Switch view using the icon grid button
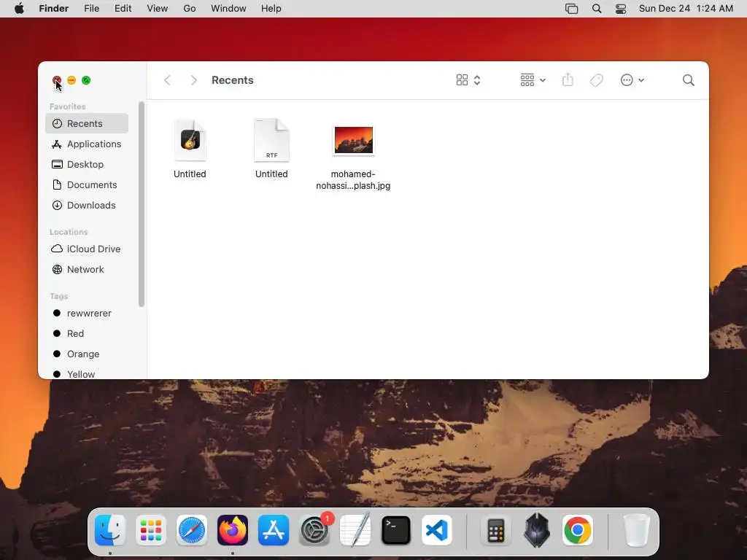Image resolution: width=747 pixels, height=560 pixels. pos(462,80)
